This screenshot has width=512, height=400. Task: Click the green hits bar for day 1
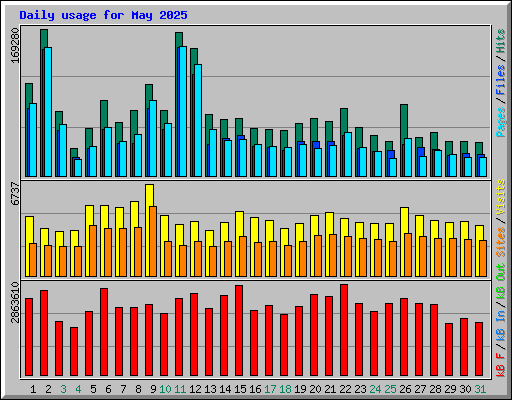tap(29, 93)
